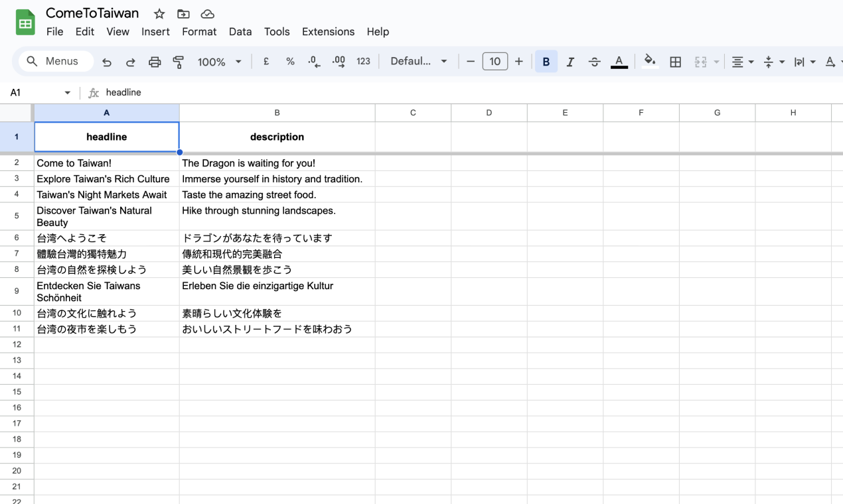The width and height of the screenshot is (843, 504).
Task: Click the Redo arrow
Action: pyautogui.click(x=131, y=62)
